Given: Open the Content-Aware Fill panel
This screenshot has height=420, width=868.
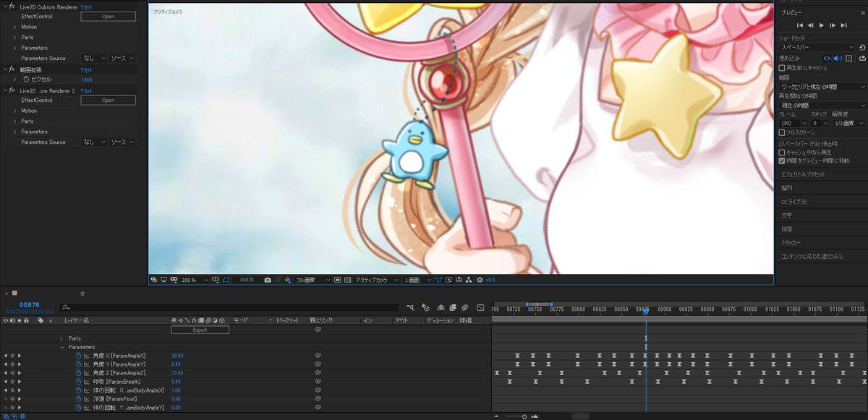Looking at the screenshot, I should coord(812,257).
